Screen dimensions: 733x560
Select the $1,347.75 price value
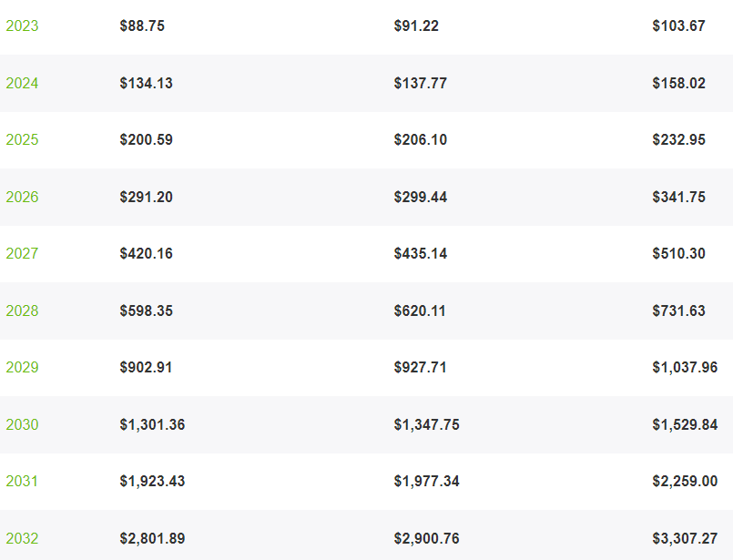click(427, 425)
